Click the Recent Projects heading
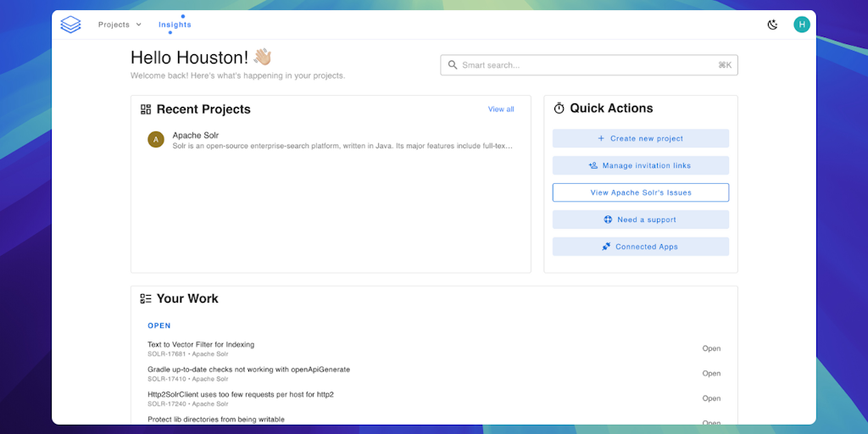 click(x=203, y=109)
